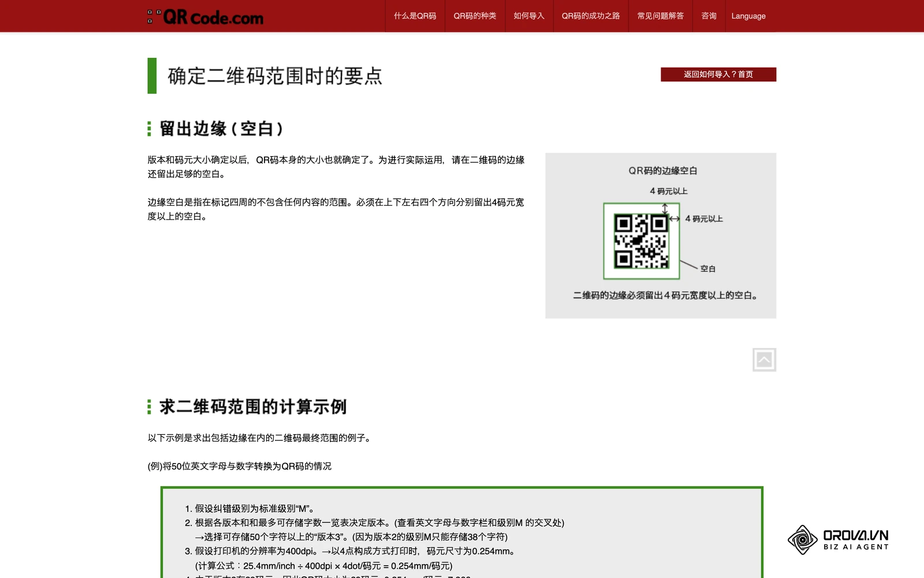The width and height of the screenshot is (924, 578).
Task: Click the text (例)将50位英文字母与数字转换为QR码的情况
Action: click(240, 466)
